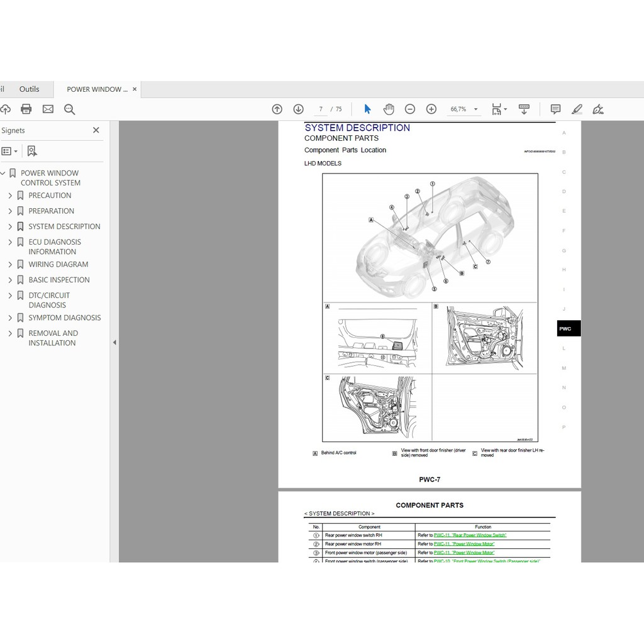Expand the WIRING DIAGRAM bookmark
Viewport: 644px width, 644px height.
[x=10, y=265]
